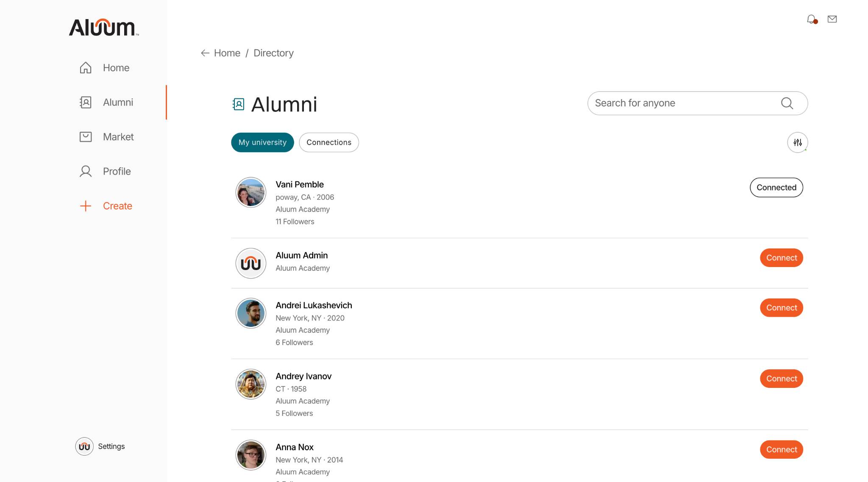Open Profile in the sidebar

click(105, 171)
